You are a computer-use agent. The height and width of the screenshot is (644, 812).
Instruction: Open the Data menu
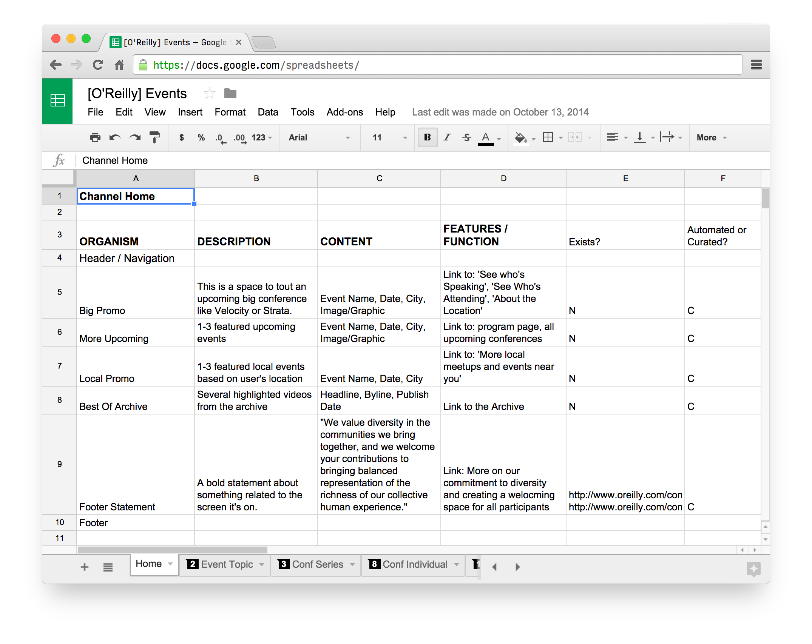pyautogui.click(x=268, y=112)
